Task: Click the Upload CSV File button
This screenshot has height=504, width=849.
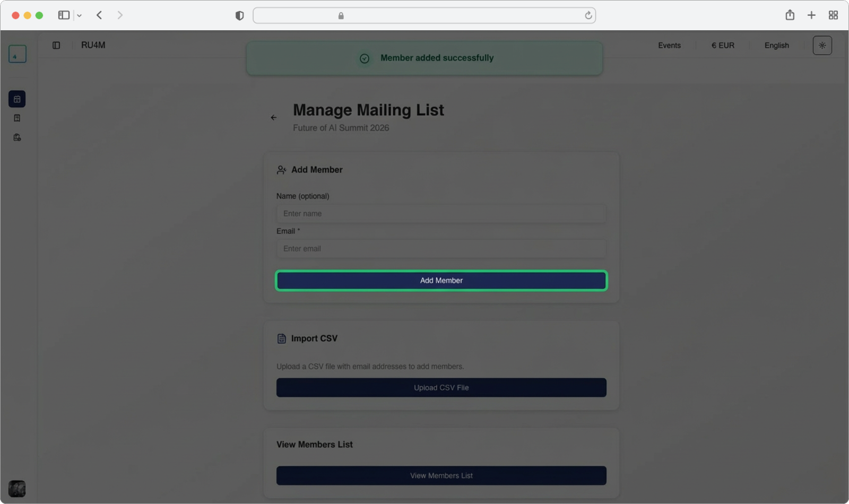Action: coord(441,388)
